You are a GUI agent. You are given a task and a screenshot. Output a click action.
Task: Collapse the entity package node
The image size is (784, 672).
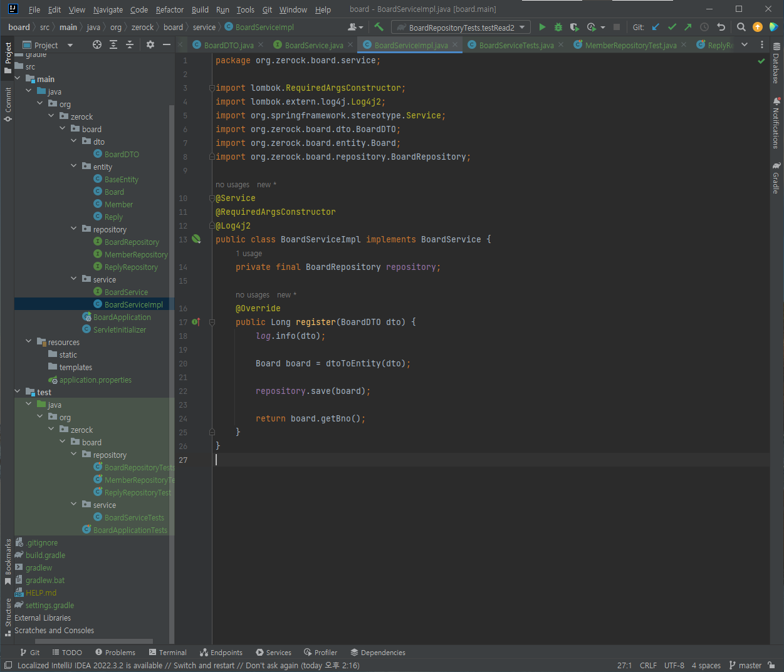point(74,167)
